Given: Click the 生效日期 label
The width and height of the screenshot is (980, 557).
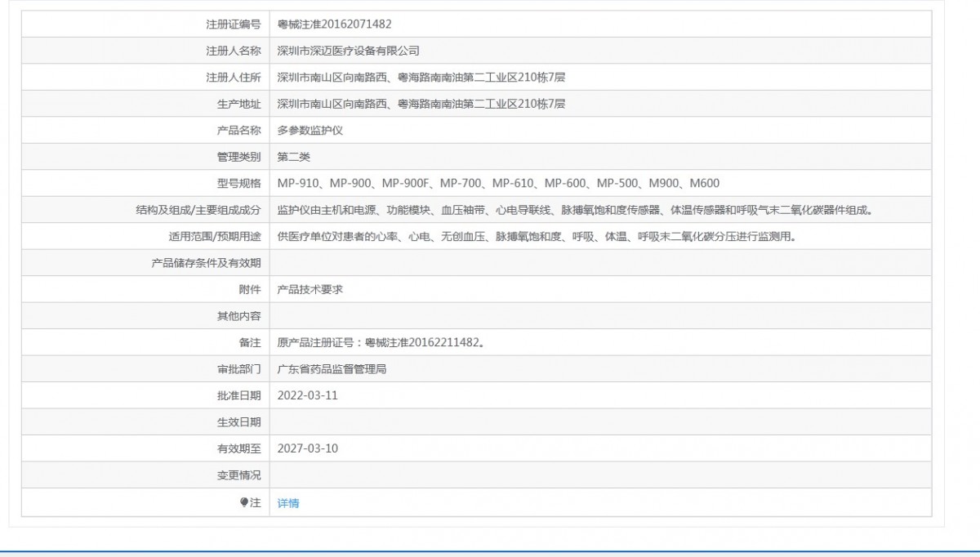Looking at the screenshot, I should (x=239, y=422).
